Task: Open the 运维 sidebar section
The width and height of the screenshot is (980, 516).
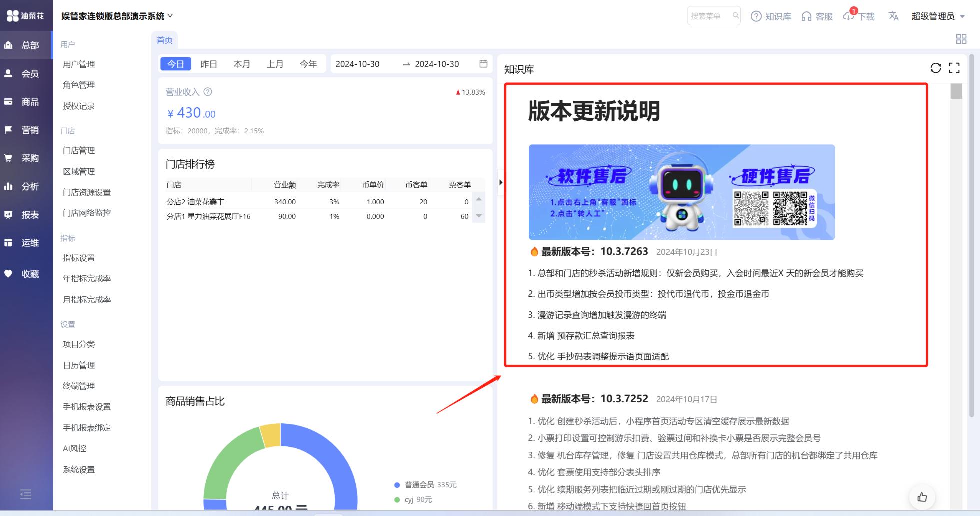Action: tap(25, 243)
